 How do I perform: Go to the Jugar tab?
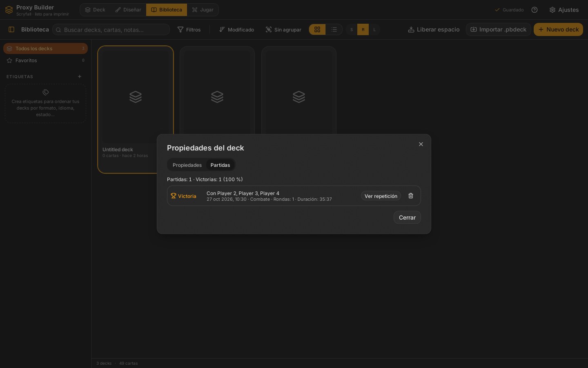[x=203, y=10]
